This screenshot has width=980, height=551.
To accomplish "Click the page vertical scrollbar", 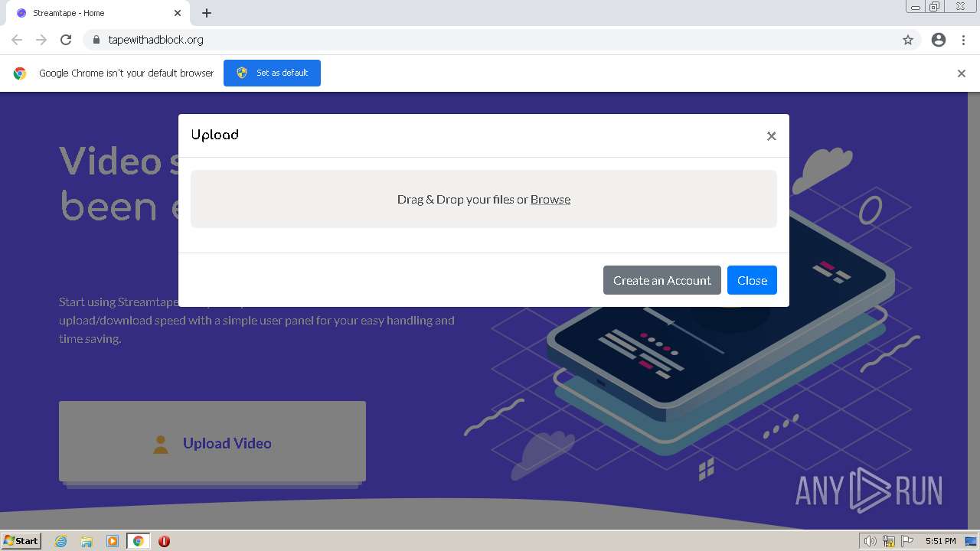I will pyautogui.click(x=974, y=310).
